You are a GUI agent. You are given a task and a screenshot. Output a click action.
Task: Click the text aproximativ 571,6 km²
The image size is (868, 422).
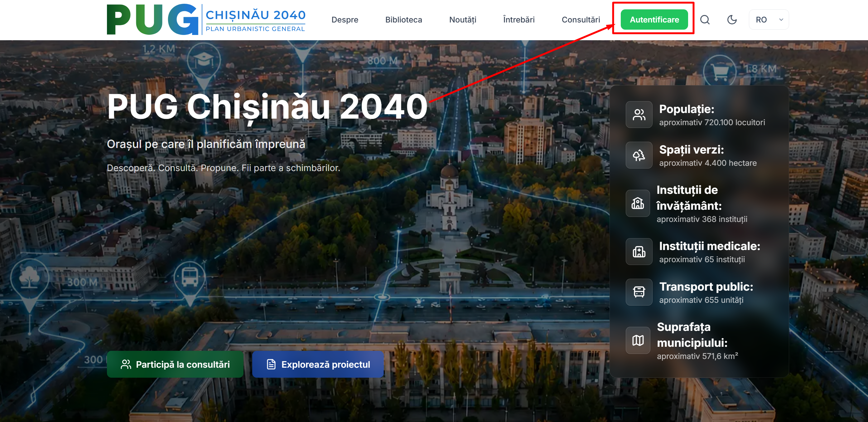tap(697, 356)
